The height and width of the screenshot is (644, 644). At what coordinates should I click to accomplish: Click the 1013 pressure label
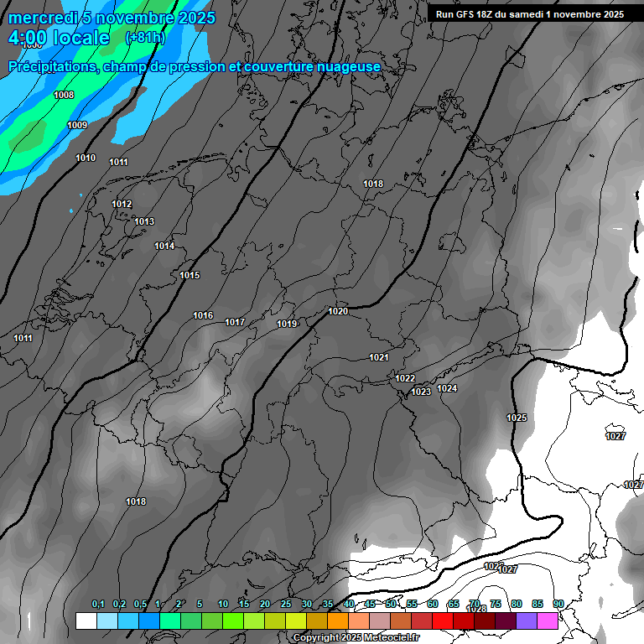pos(144,221)
